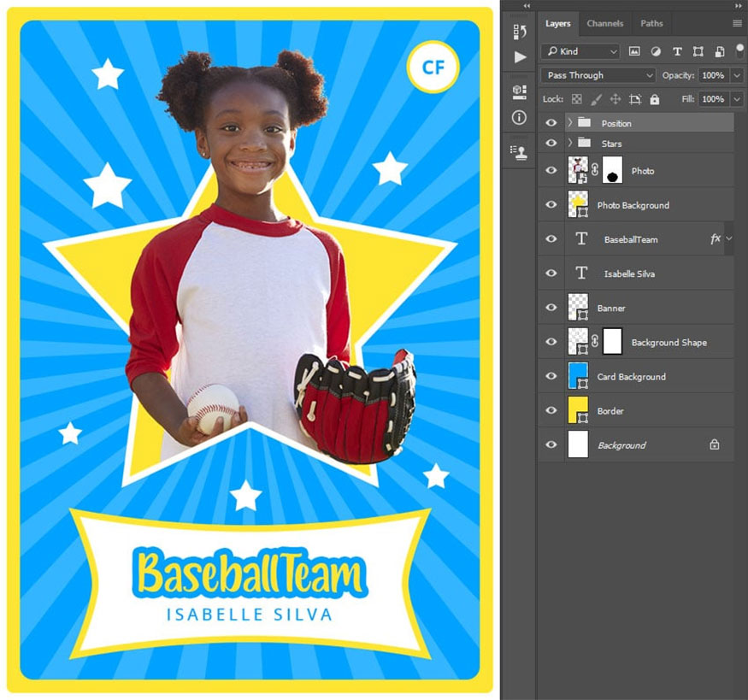Open the Actions panel play icon
Viewport: 748px width, 700px height.
coord(520,57)
